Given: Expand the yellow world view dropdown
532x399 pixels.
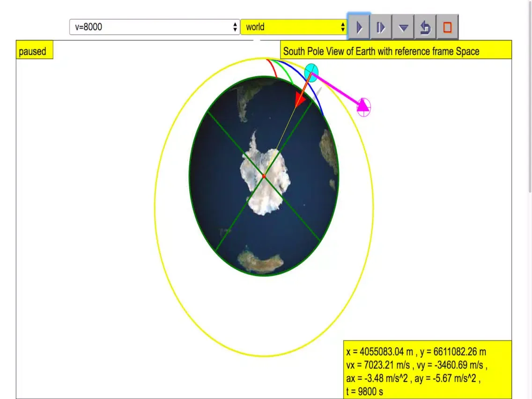Looking at the screenshot, I should pyautogui.click(x=294, y=27).
